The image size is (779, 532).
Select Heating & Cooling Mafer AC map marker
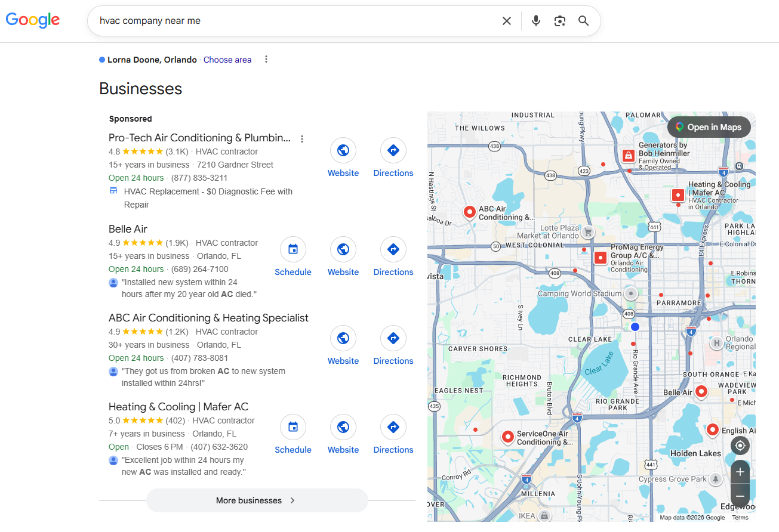tap(678, 195)
